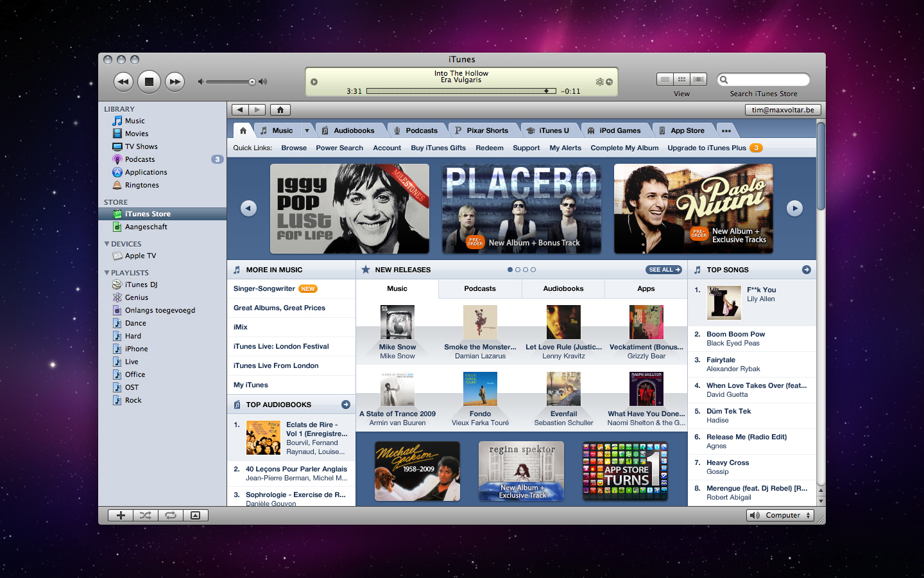The image size is (924, 578).
Task: Open the App Store tab
Action: click(x=682, y=130)
